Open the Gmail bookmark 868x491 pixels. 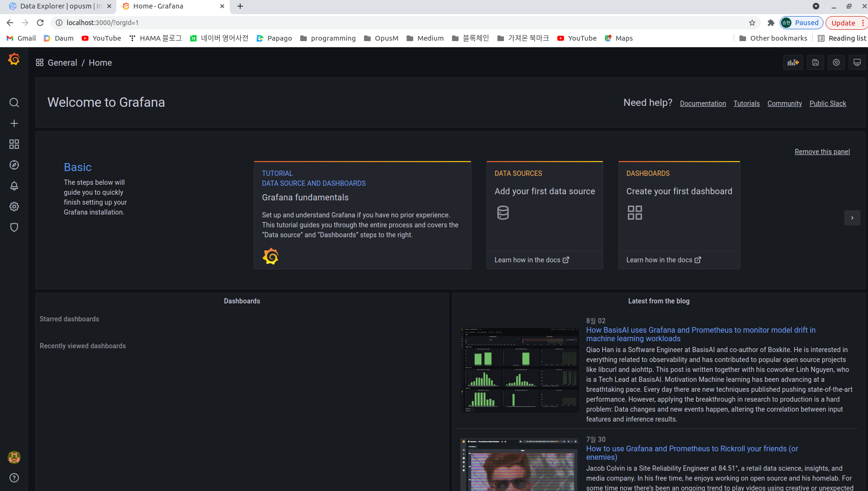click(21, 38)
